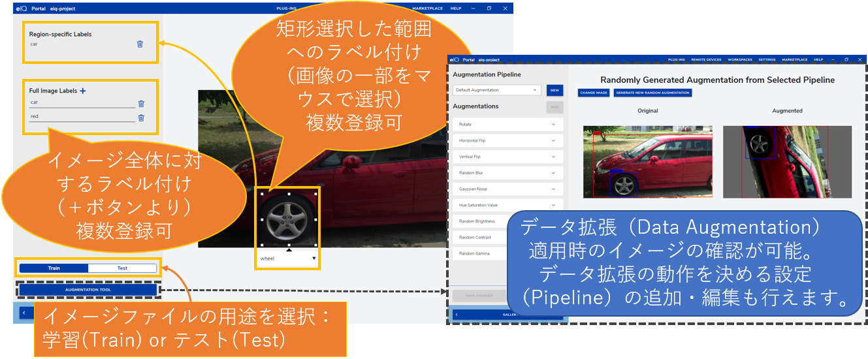The width and height of the screenshot is (868, 359).
Task: Click Generate New Random Augmentation button
Action: pos(652,93)
